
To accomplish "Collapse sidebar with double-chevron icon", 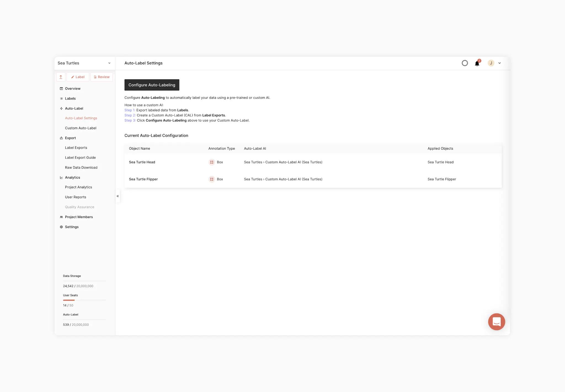I will coord(118,196).
